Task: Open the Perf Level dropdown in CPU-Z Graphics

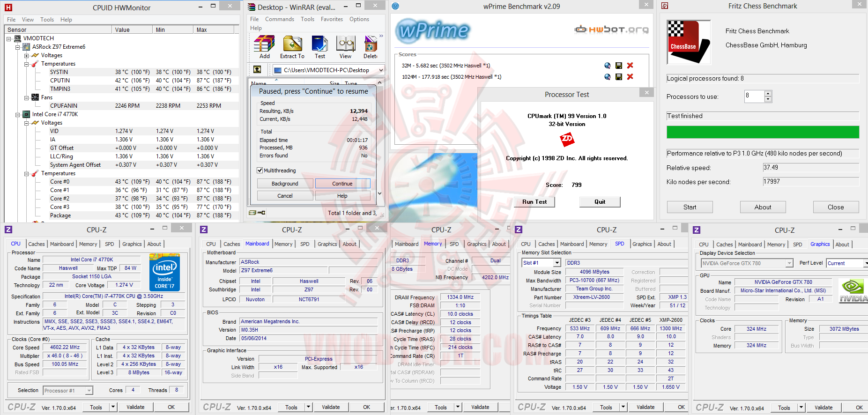Action: click(x=865, y=263)
